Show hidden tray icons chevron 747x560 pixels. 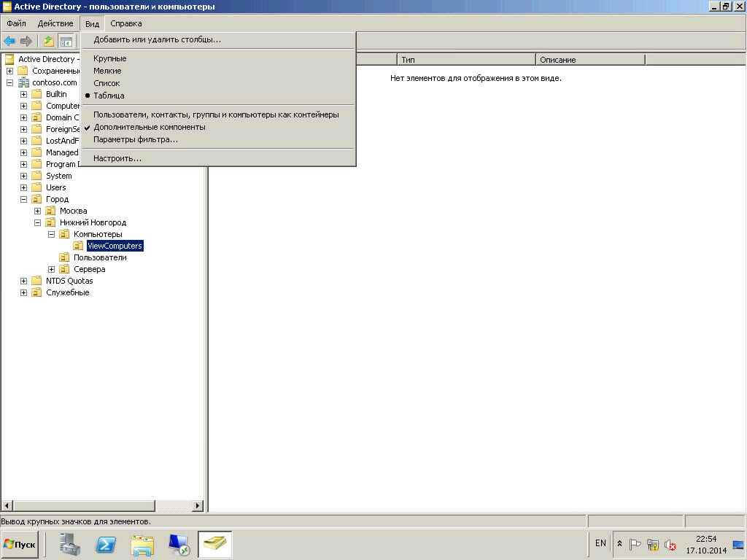click(619, 544)
